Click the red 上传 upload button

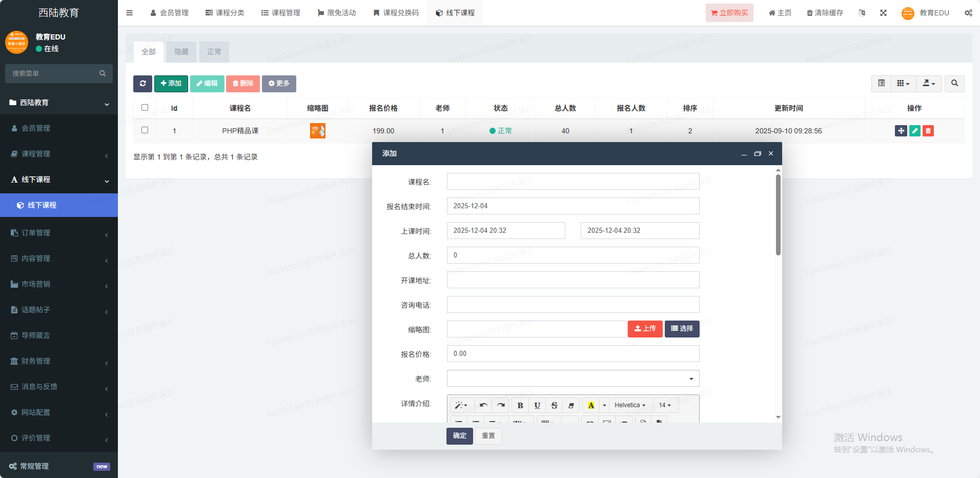[645, 329]
